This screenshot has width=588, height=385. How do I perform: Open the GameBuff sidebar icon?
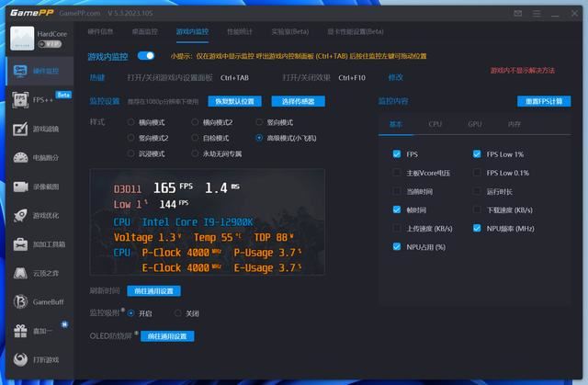click(37, 301)
